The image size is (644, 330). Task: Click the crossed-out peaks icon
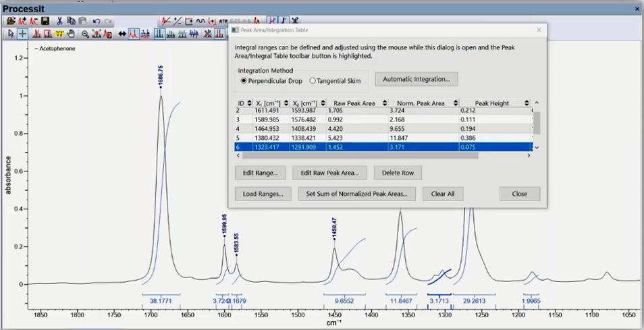tap(208, 34)
